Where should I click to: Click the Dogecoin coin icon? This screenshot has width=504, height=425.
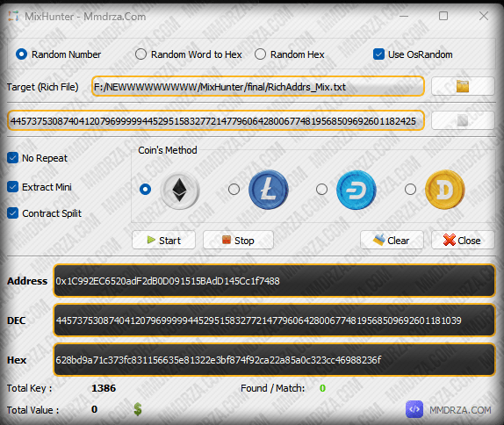click(x=445, y=190)
